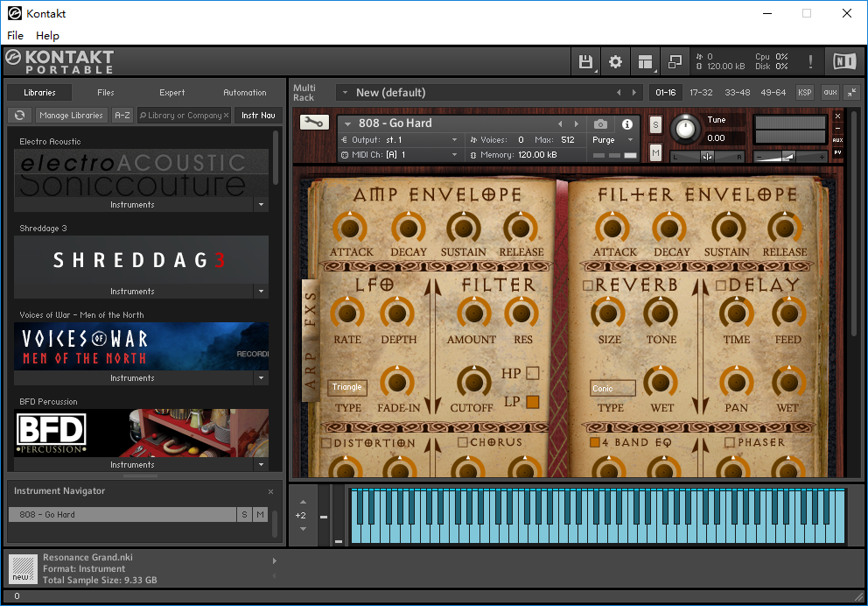Adjust the Tune knob
This screenshot has width=868, height=606.
click(685, 129)
